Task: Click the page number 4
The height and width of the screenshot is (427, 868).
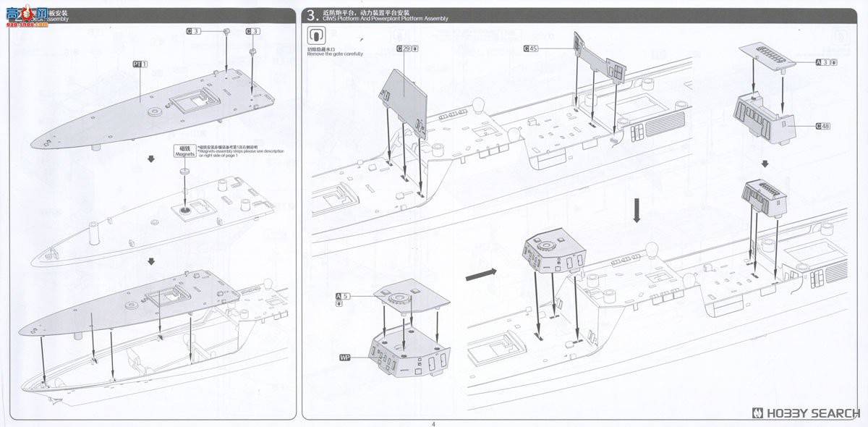Action: pyautogui.click(x=433, y=423)
